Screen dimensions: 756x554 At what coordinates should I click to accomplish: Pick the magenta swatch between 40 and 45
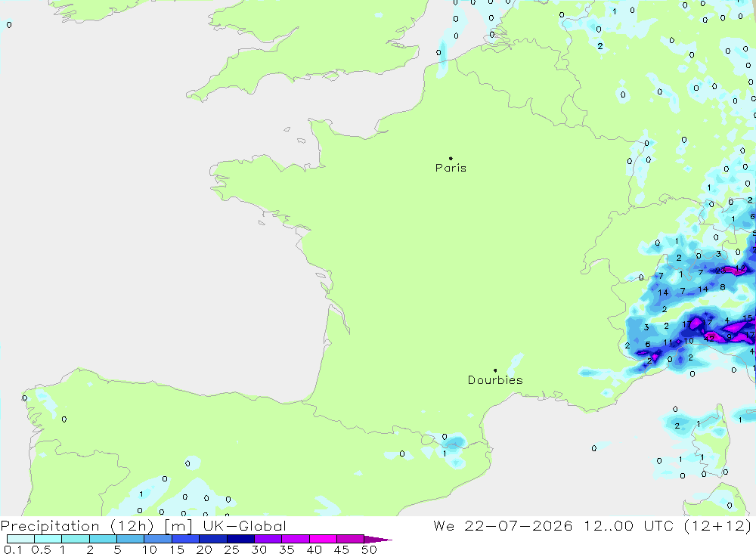tap(323, 539)
